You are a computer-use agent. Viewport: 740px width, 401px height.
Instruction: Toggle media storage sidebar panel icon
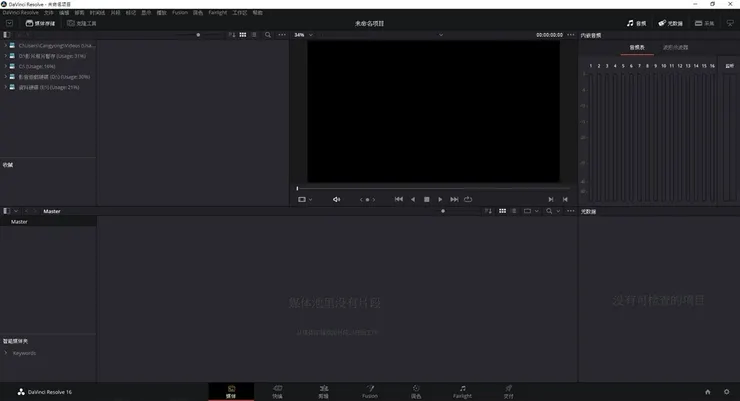coord(7,35)
